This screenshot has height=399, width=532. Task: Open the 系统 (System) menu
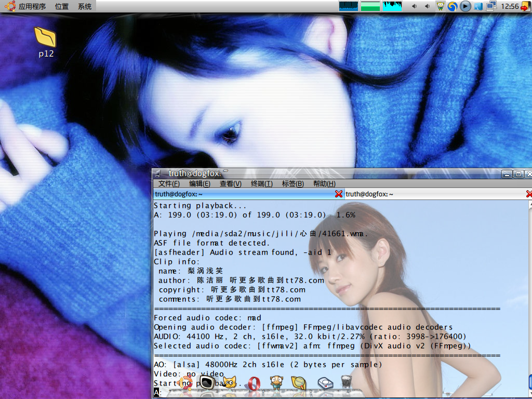tap(85, 6)
